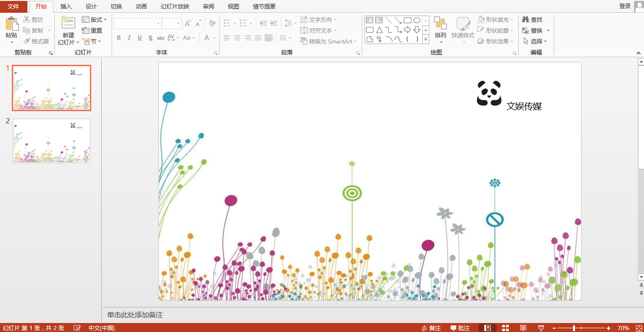Switch to the Design (设计) tab
The width and height of the screenshot is (644, 332).
pos(91,7)
